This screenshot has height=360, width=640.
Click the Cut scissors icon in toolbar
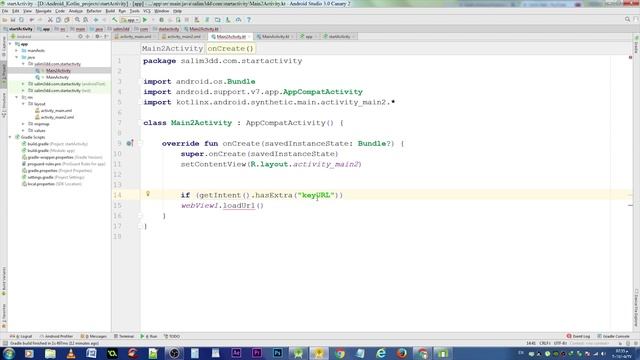[50, 20]
